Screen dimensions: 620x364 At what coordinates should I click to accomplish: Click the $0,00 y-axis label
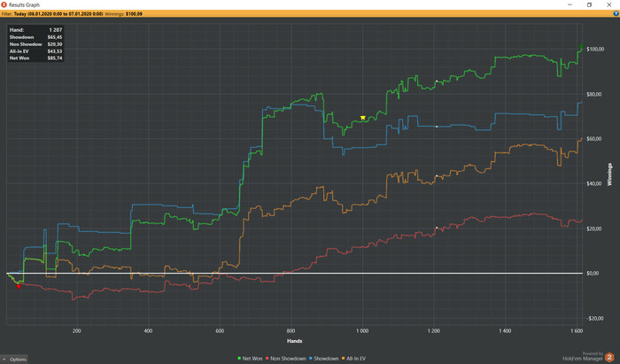coord(593,273)
